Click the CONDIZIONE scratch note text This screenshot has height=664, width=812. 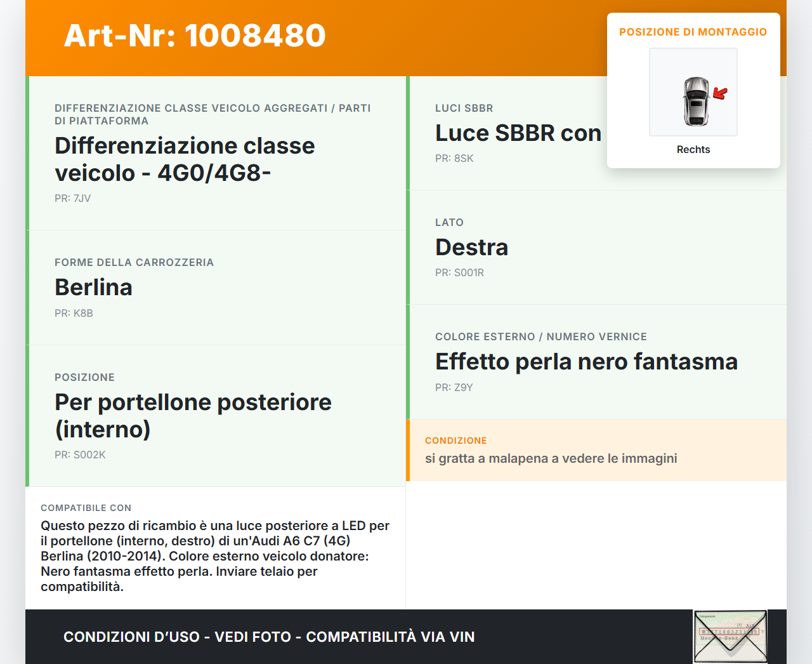coord(551,458)
